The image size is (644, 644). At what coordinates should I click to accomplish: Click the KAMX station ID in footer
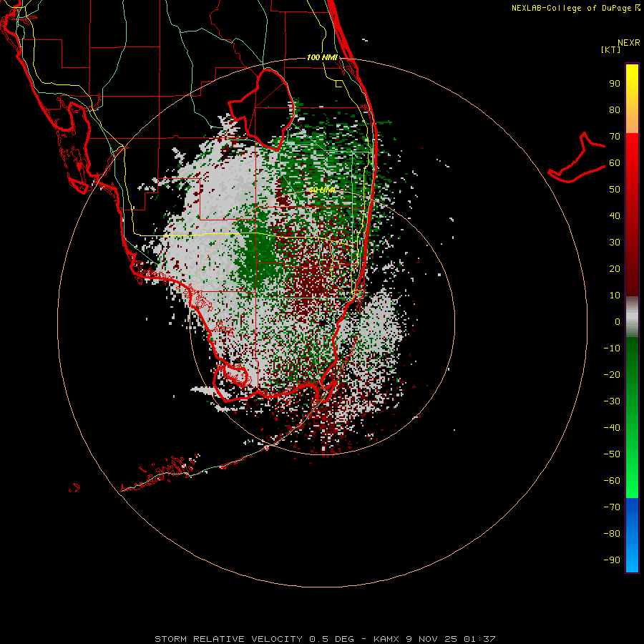(x=386, y=639)
